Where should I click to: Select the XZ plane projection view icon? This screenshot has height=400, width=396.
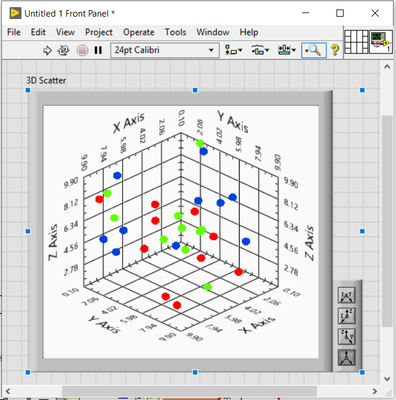pyautogui.click(x=347, y=316)
